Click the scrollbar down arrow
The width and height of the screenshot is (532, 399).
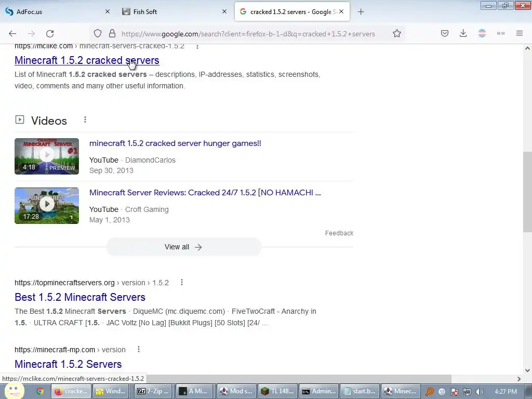tap(527, 370)
